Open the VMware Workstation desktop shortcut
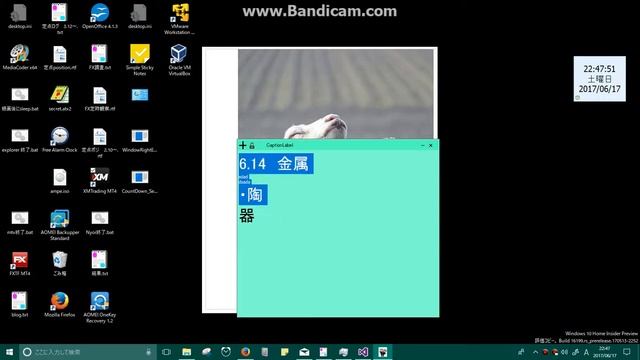 [x=180, y=19]
